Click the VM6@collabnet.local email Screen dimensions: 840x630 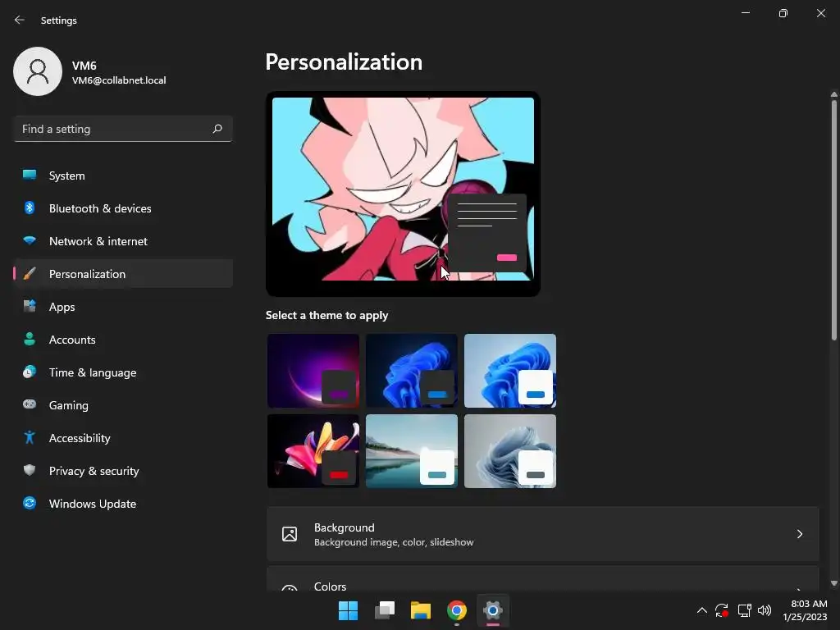(x=119, y=80)
